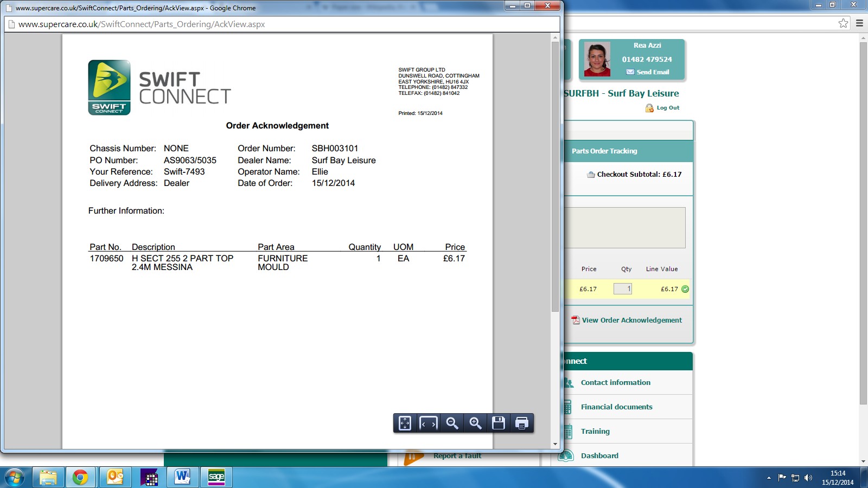The image size is (868, 488).
Task: Open the Windows Start menu
Action: pyautogui.click(x=15, y=477)
